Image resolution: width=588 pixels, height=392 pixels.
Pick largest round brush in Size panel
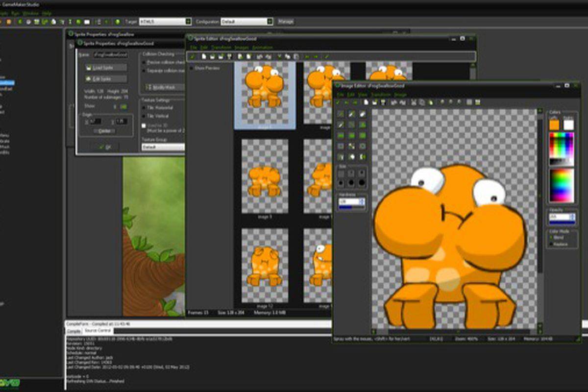(x=362, y=183)
